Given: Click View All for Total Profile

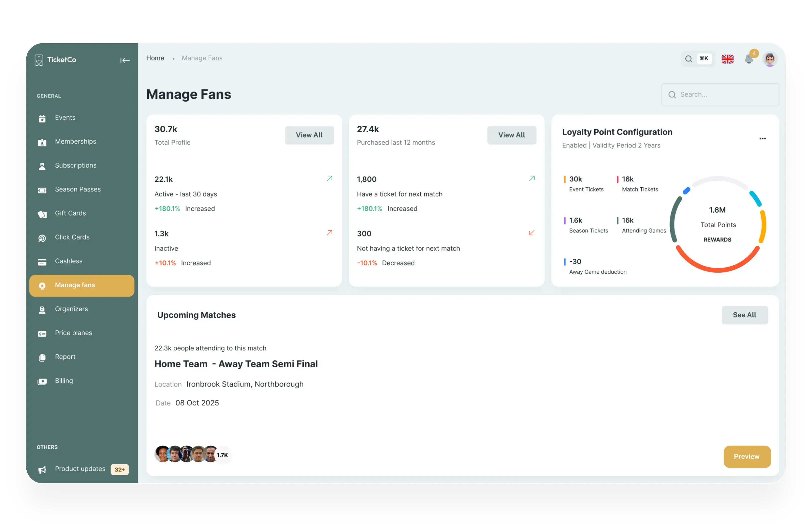Looking at the screenshot, I should point(309,135).
